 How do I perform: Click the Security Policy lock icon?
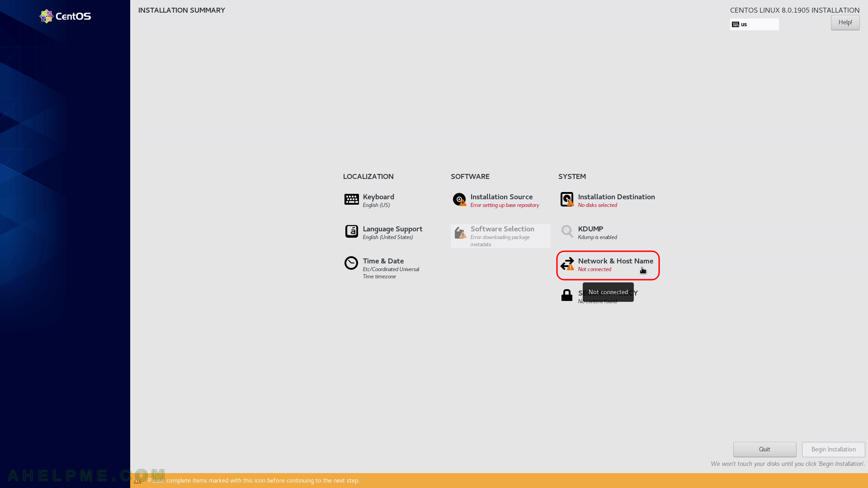click(567, 295)
